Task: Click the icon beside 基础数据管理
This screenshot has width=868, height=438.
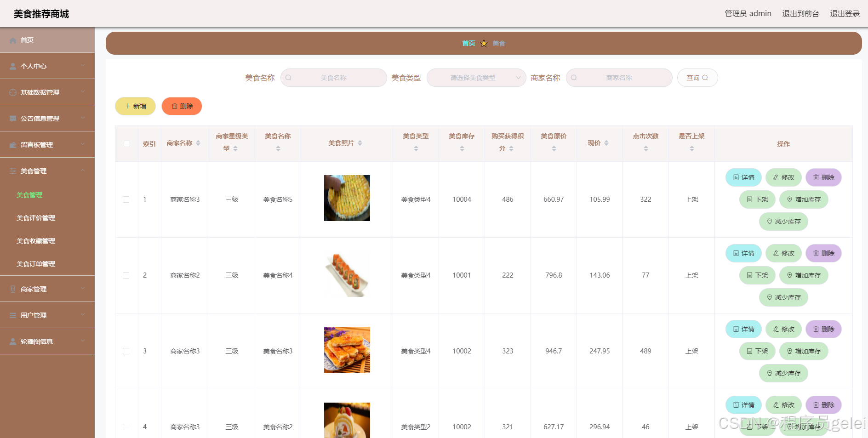Action: pos(13,93)
